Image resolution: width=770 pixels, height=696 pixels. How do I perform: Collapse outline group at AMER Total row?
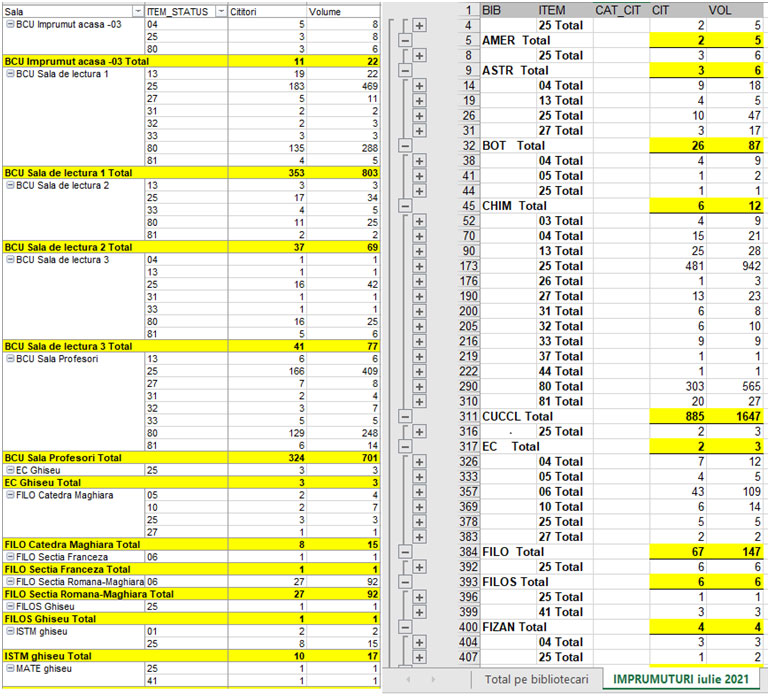[x=405, y=40]
